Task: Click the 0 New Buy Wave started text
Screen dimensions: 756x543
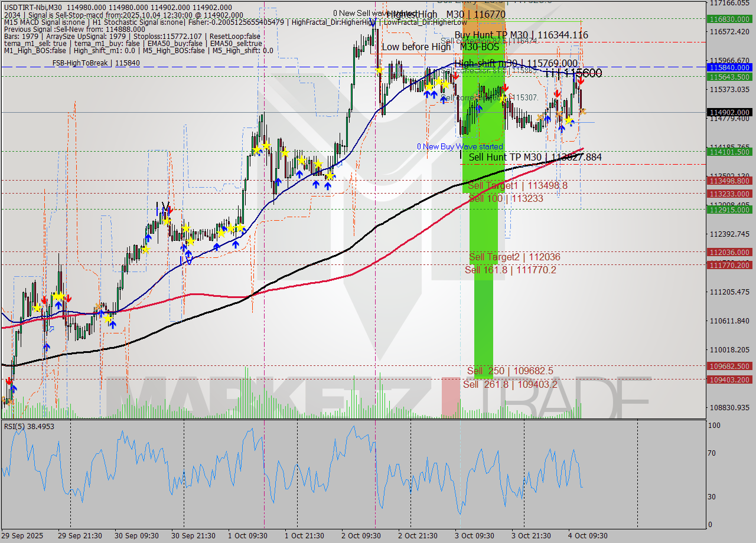Action: [461, 146]
